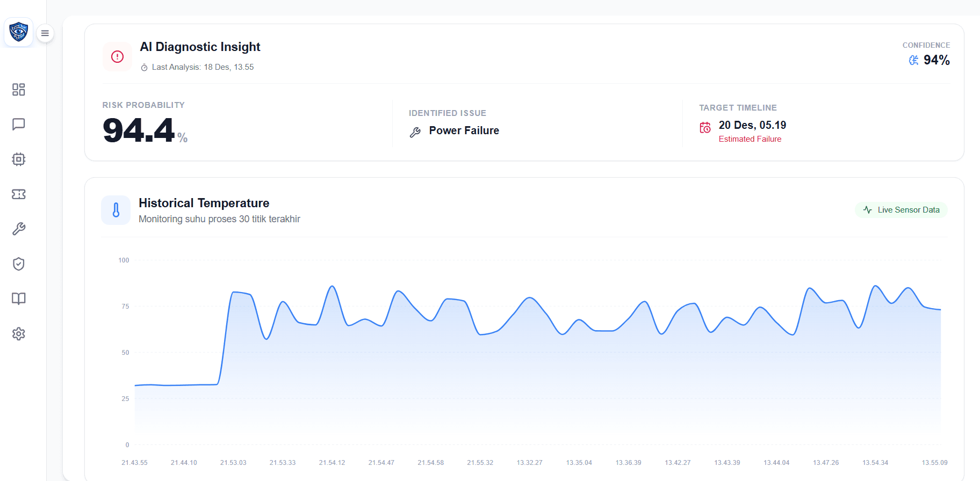The height and width of the screenshot is (481, 980).
Task: Click the Power Failure identified issue text
Action: (464, 131)
